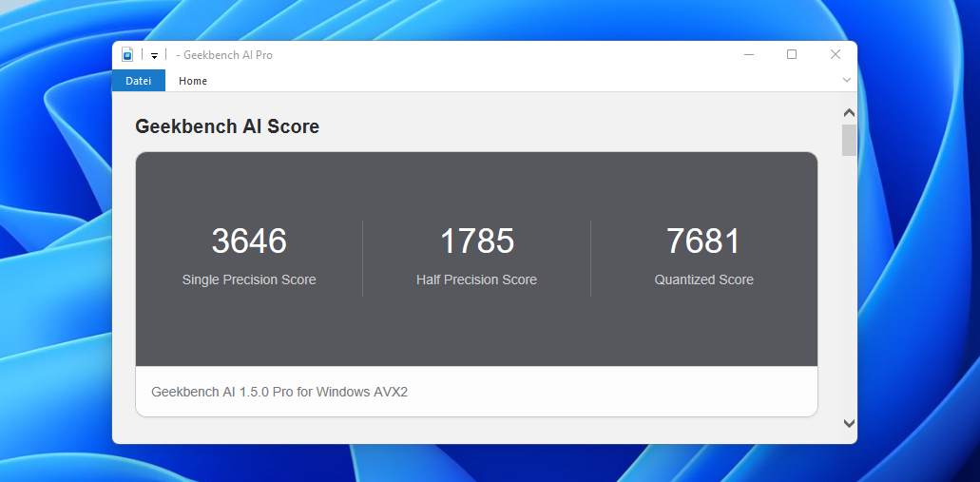The width and height of the screenshot is (980, 482).
Task: Click the Single Precision Score label
Action: [249, 280]
